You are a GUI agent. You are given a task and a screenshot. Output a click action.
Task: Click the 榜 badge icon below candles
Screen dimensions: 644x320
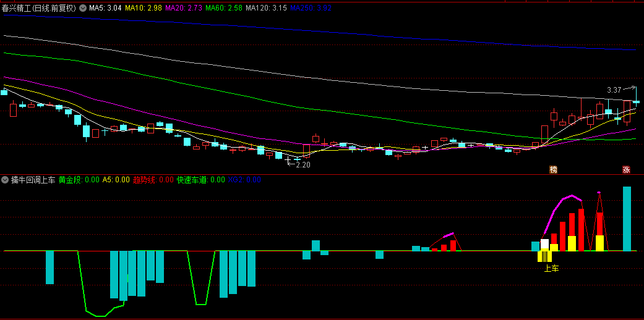[553, 170]
